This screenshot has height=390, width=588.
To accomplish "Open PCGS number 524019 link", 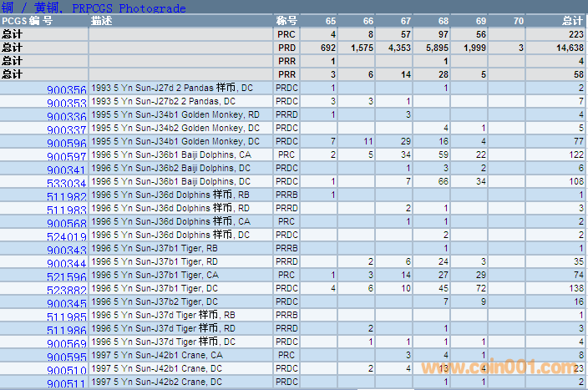I will 65,236.
